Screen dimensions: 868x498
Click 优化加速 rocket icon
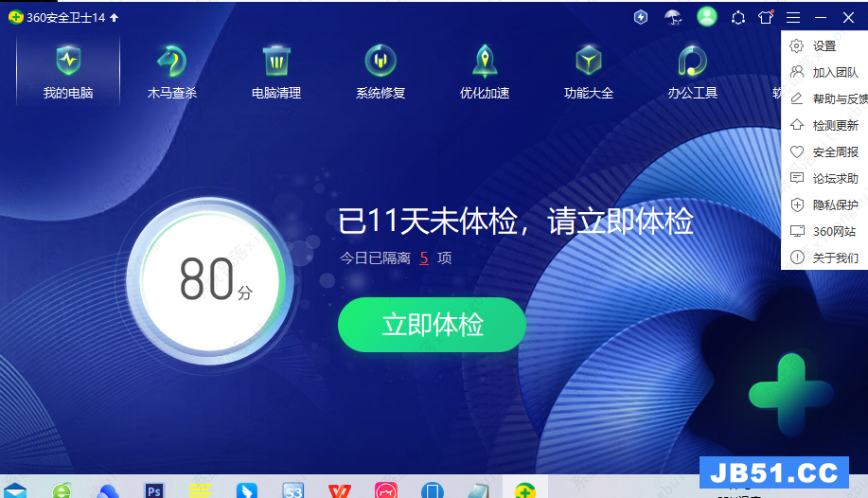(x=485, y=62)
